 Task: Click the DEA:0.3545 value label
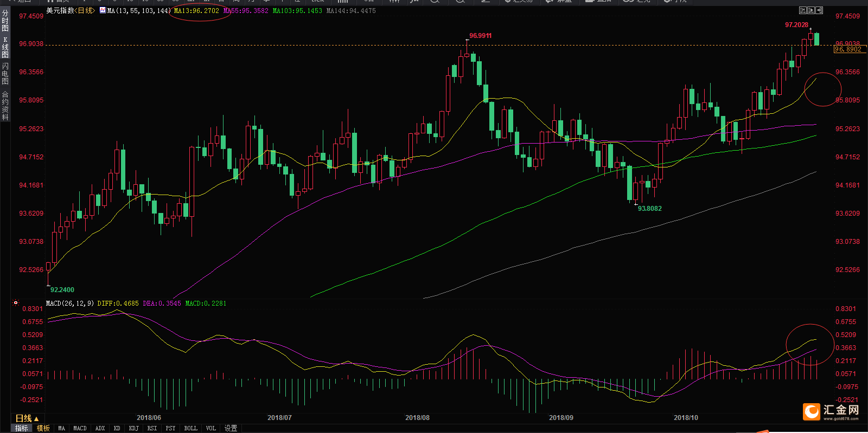click(162, 303)
